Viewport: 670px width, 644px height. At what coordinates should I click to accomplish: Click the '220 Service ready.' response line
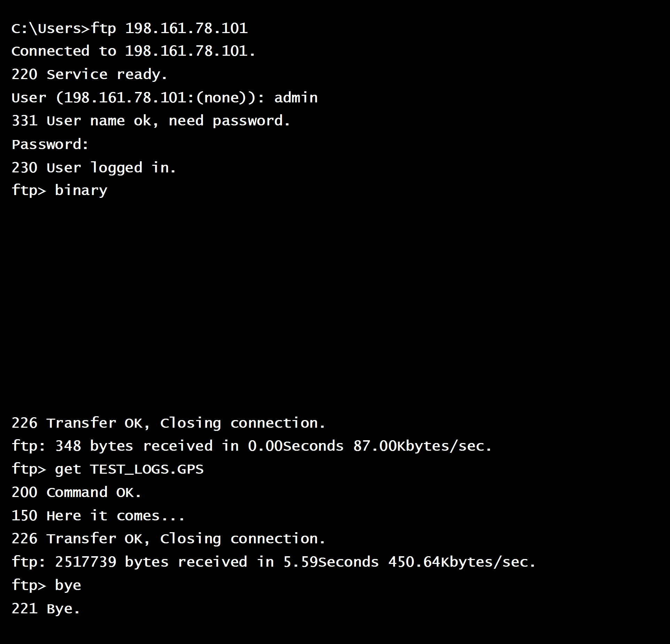89,75
